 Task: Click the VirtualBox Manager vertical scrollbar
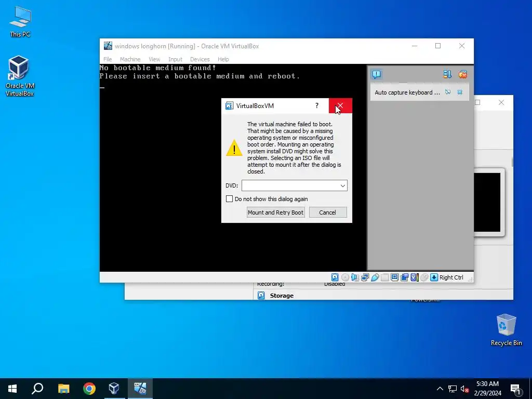tap(512, 162)
